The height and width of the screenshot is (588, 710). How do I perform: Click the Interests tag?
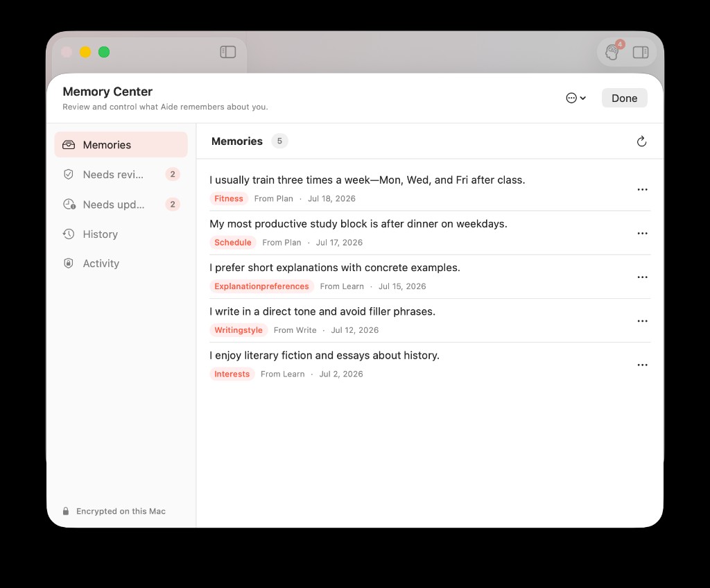232,374
